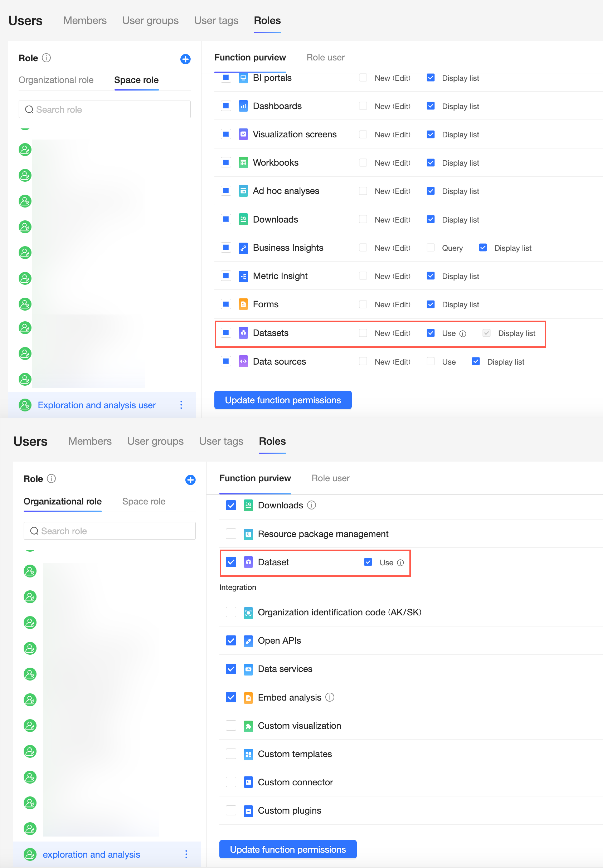Click the Custom connector icon

[248, 782]
